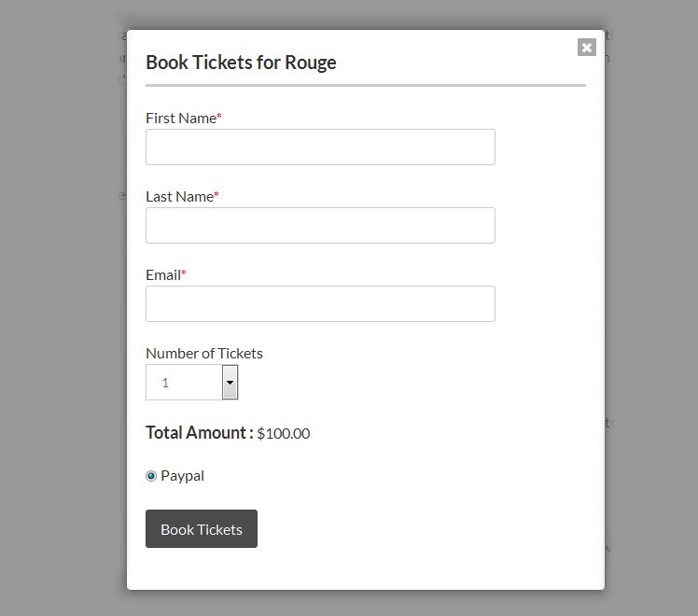Focus the First Name text field

coord(320,147)
